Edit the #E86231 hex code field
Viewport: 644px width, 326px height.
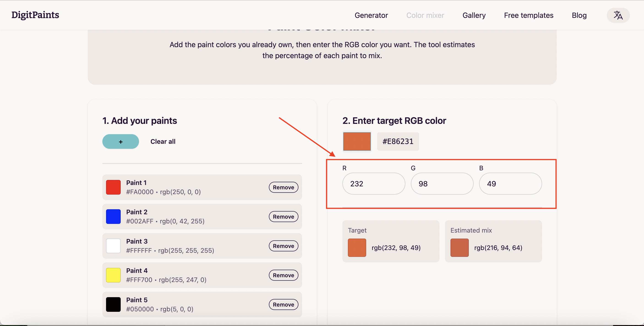click(x=398, y=141)
